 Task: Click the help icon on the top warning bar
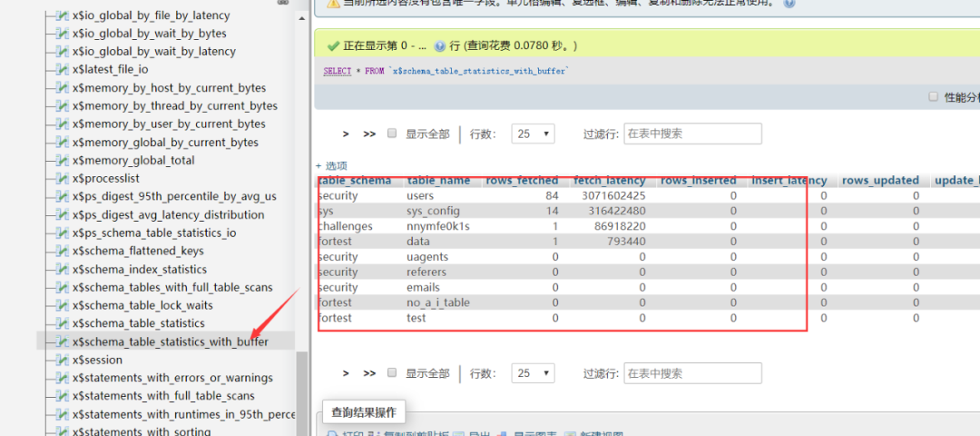(789, 3)
